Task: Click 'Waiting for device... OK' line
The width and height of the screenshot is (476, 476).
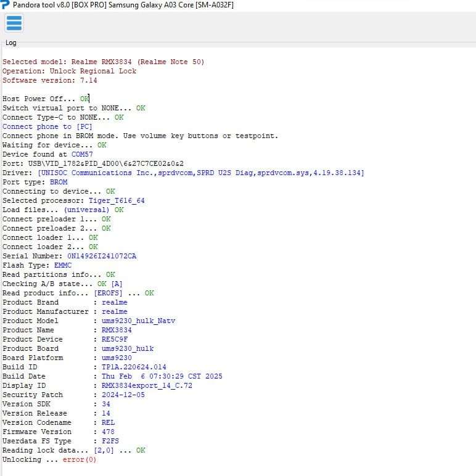Action: 54,145
